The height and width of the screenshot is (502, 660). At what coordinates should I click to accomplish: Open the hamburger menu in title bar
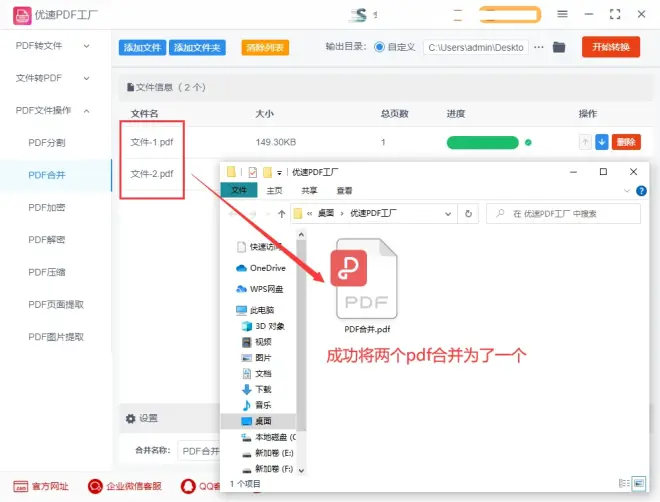point(562,14)
